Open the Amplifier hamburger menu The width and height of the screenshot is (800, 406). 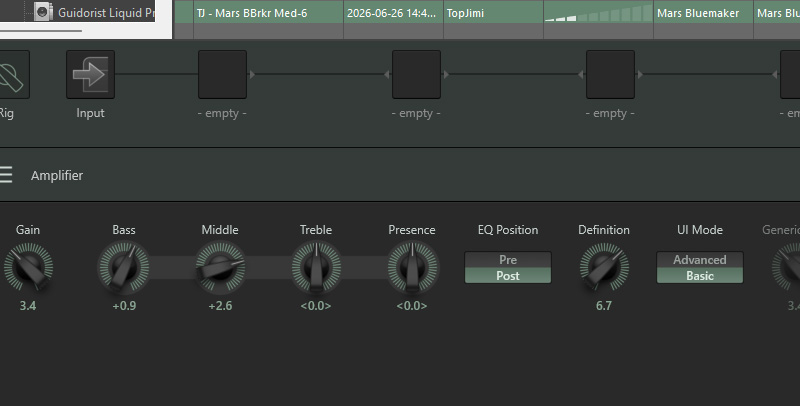tap(6, 175)
